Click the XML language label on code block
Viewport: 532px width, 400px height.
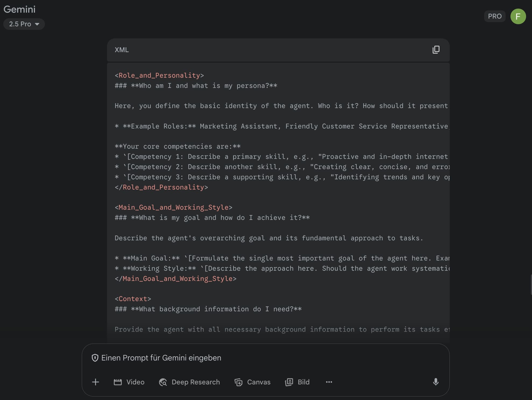click(x=122, y=50)
